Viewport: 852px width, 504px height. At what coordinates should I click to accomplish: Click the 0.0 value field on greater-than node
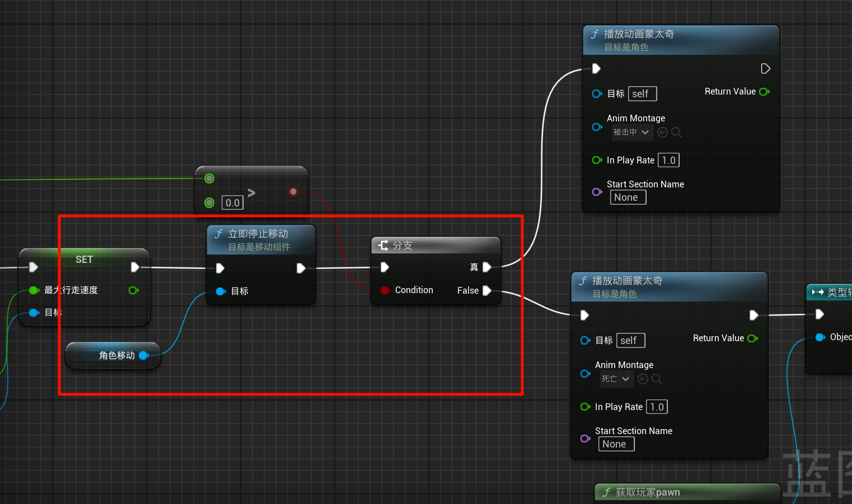(232, 203)
